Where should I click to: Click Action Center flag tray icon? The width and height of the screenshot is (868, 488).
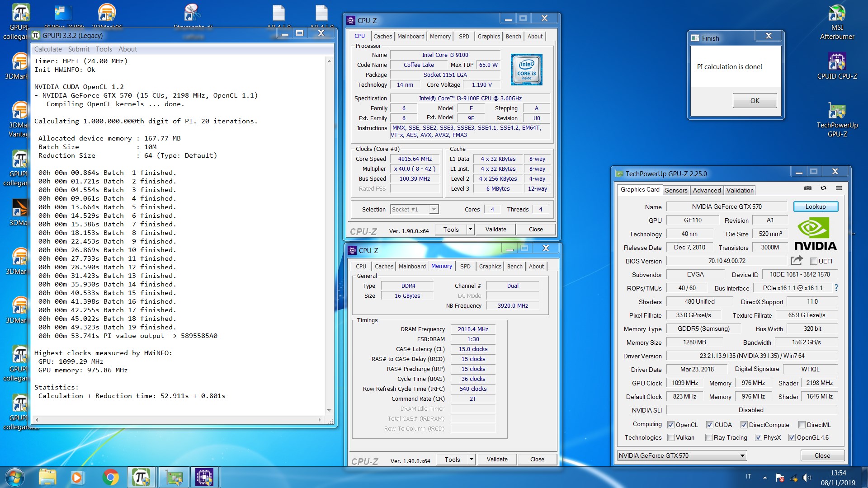[x=780, y=477]
